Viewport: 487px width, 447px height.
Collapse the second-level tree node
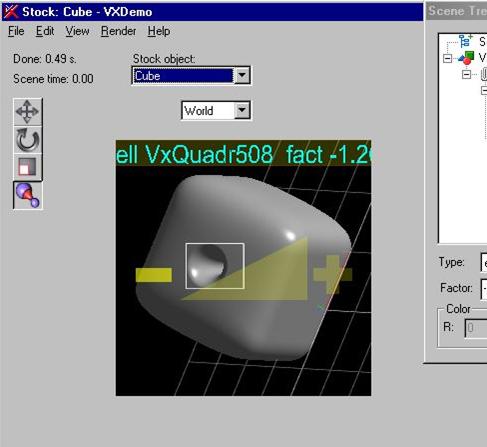(466, 74)
